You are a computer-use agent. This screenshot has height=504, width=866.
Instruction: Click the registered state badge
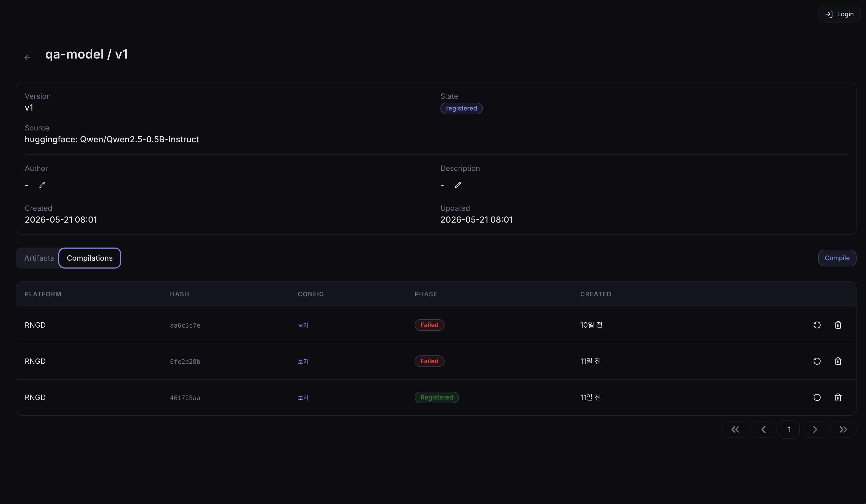pyautogui.click(x=461, y=108)
